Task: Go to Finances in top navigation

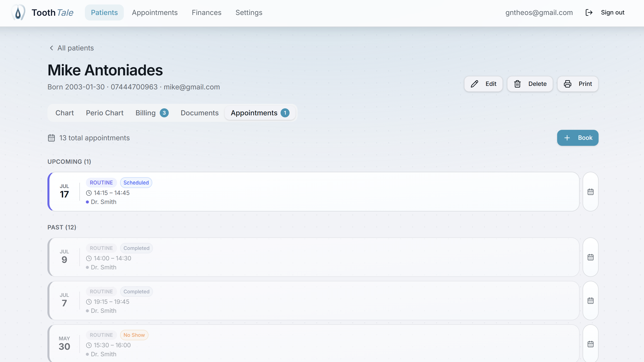Action: 206,12
